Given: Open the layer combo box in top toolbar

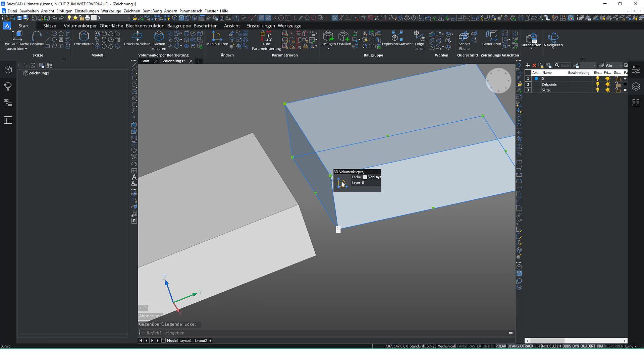Looking at the screenshot, I should click(113, 18).
